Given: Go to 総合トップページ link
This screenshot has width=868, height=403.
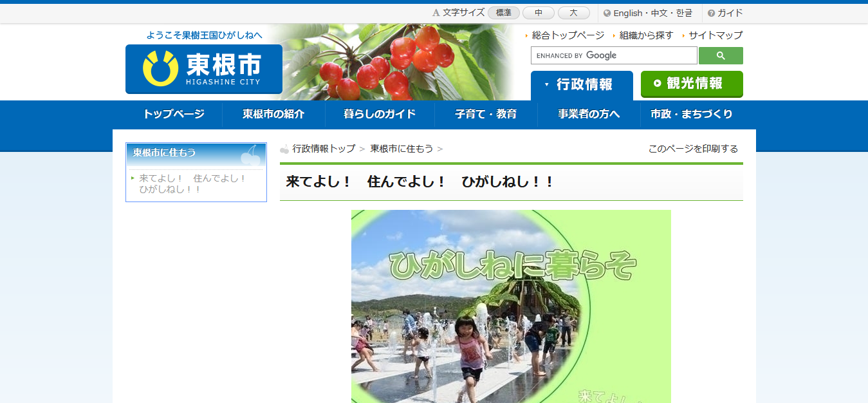Looking at the screenshot, I should pyautogui.click(x=568, y=35).
